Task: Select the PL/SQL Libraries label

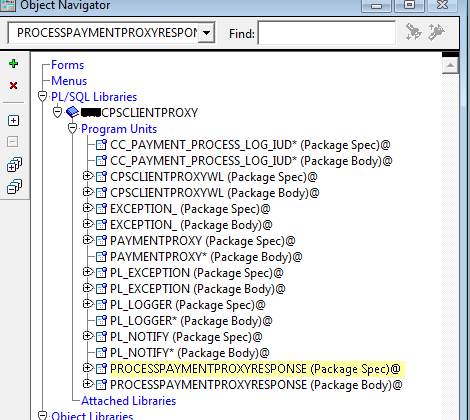Action: 94,97
